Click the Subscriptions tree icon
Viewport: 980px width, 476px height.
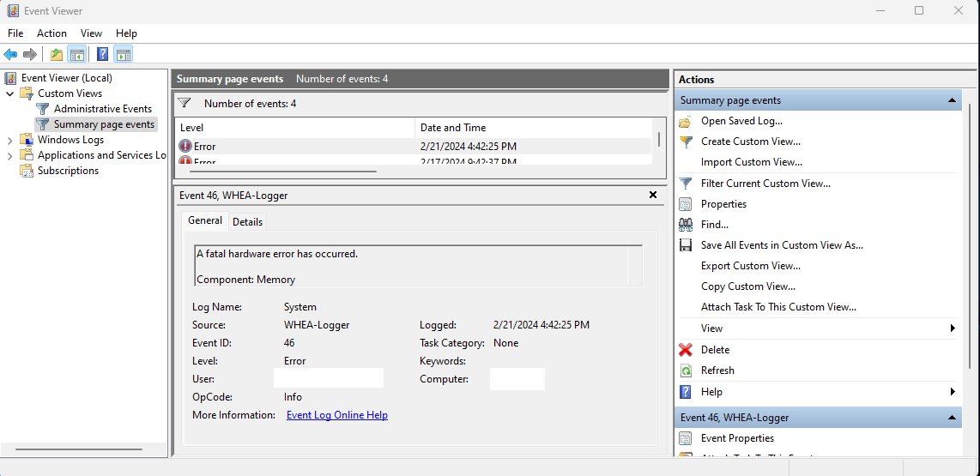click(x=27, y=171)
